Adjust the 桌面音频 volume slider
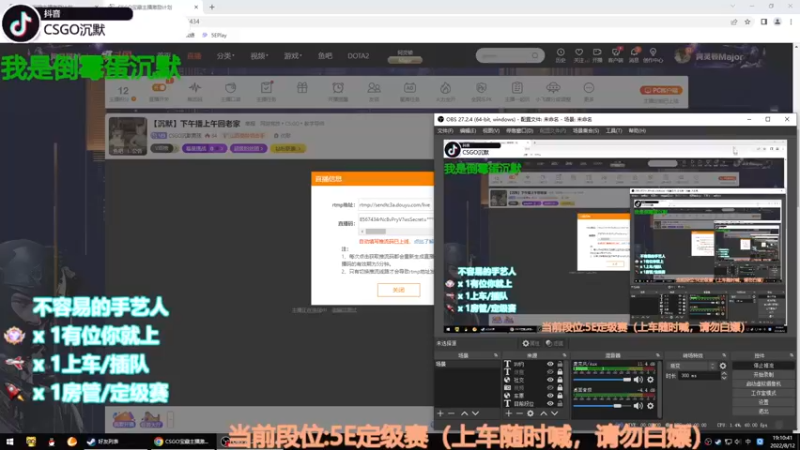Screen dimensions: 800x450 pos(602,406)
